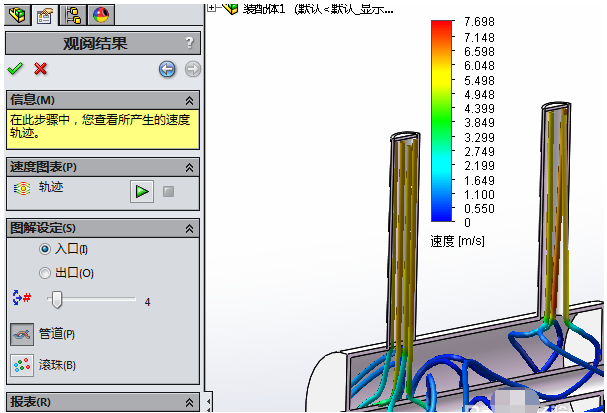This screenshot has height=413, width=607.
Task: Click the 报表(R) section header
Action: (x=103, y=402)
